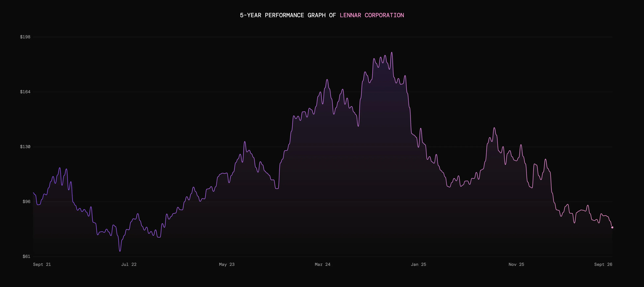Screen dimensions: 644x287
Task: Click the 'Jan 25' x-axis label
Action: pos(418,265)
